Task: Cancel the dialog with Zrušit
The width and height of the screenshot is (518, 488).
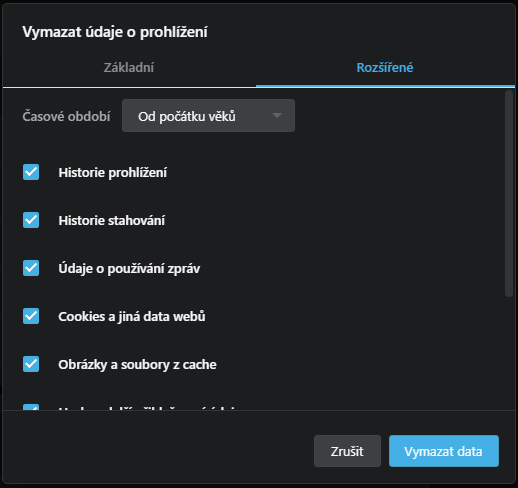Action: (347, 451)
